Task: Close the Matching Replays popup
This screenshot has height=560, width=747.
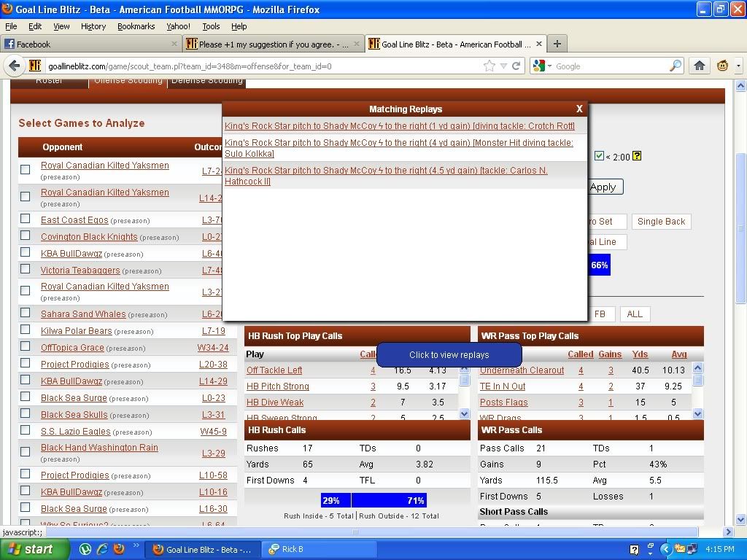Action: tap(579, 109)
